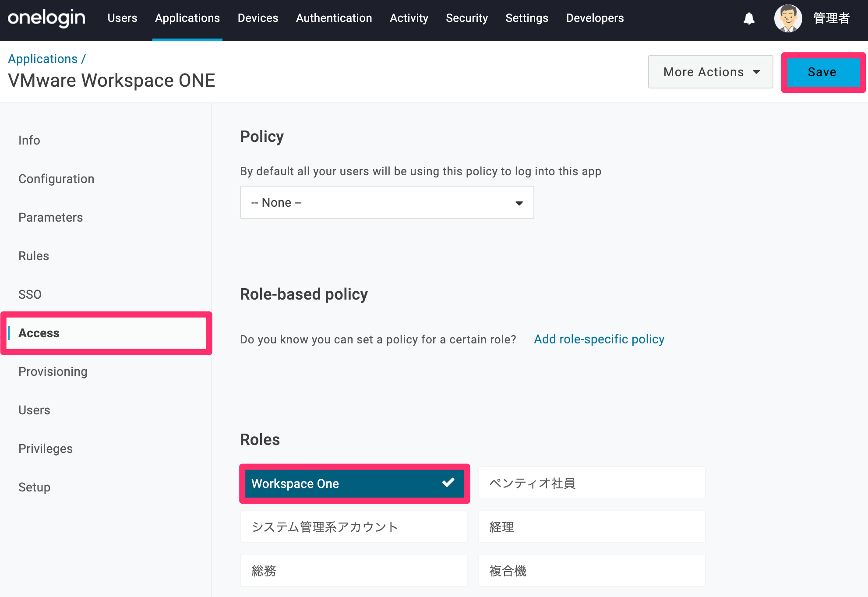
Task: Deselect the Workspace One role
Action: click(x=354, y=484)
